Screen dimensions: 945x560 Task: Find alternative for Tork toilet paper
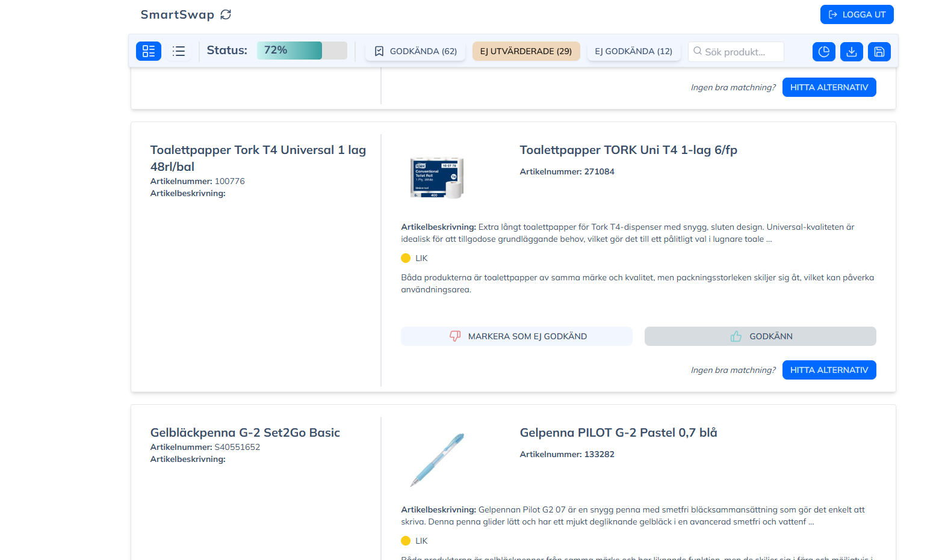(829, 370)
